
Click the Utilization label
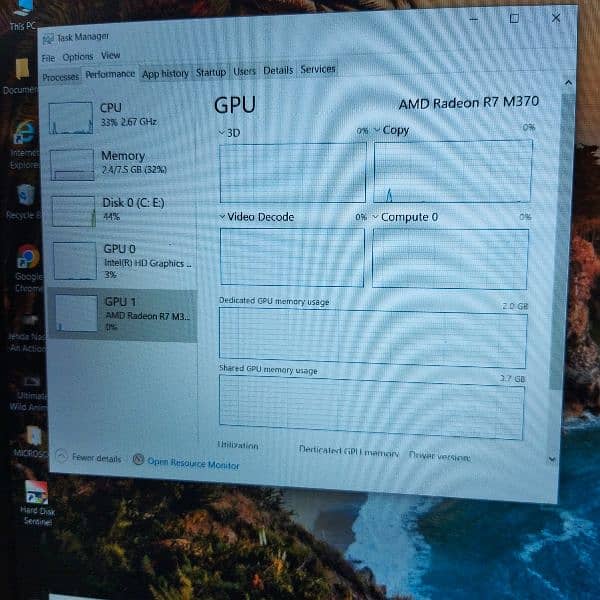tap(238, 445)
